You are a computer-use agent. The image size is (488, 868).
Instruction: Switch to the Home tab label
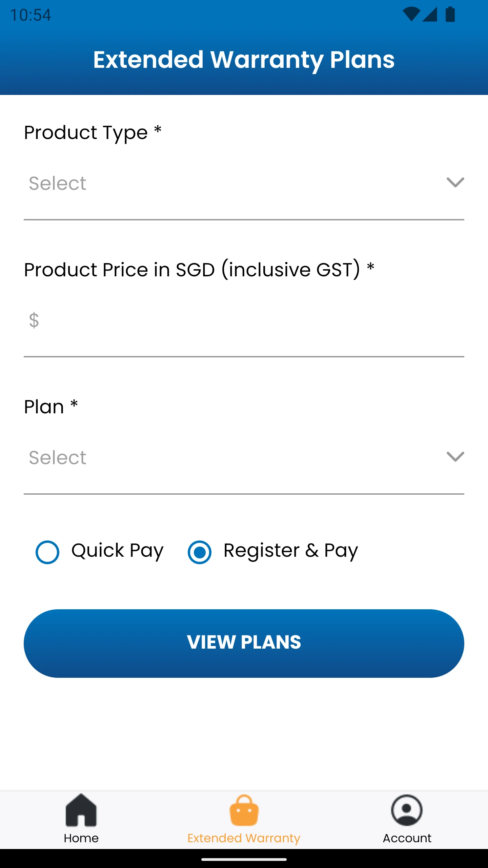point(81,838)
